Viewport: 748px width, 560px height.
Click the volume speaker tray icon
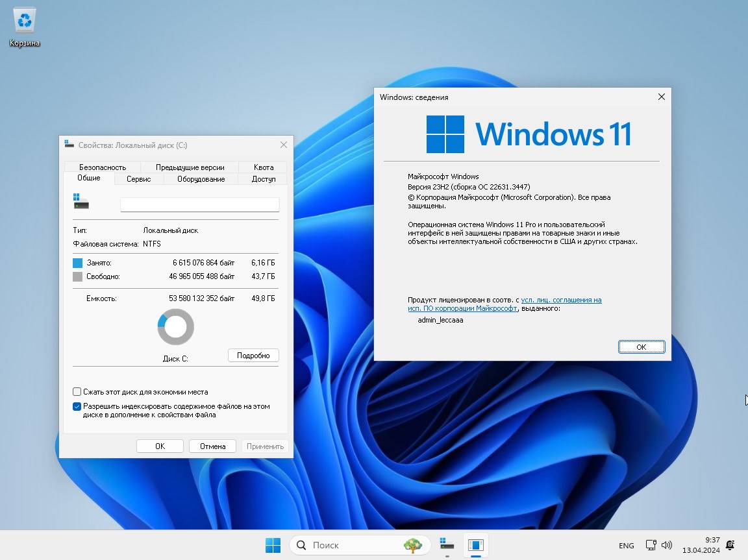click(667, 545)
